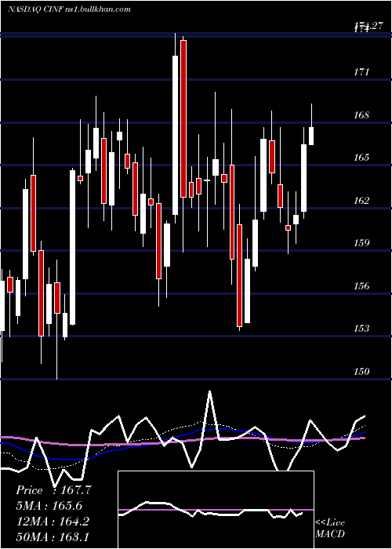This screenshot has height=549, width=392.
Task: Click the NASDAQ CINF ns1.bullkhan.com header text
Action: click(x=69, y=9)
